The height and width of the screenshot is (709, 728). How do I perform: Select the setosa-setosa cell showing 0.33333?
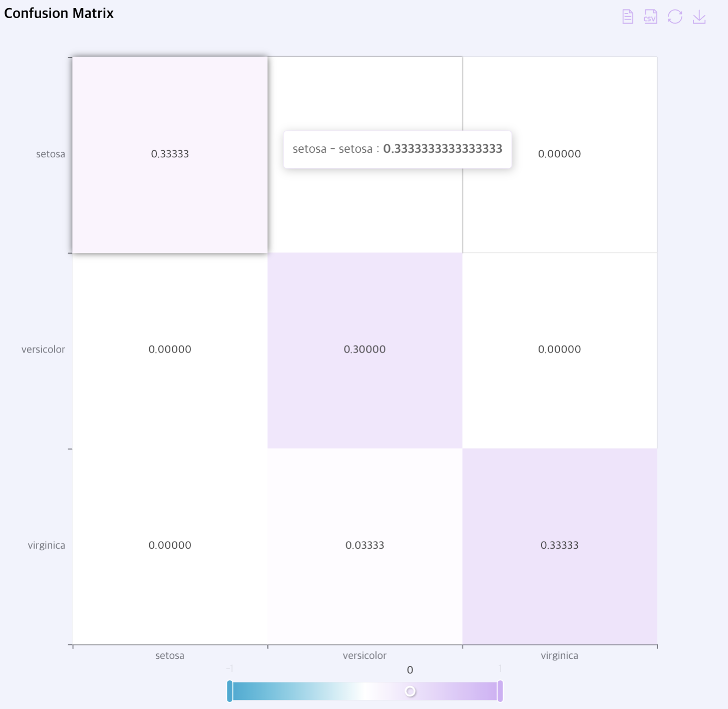pos(170,154)
